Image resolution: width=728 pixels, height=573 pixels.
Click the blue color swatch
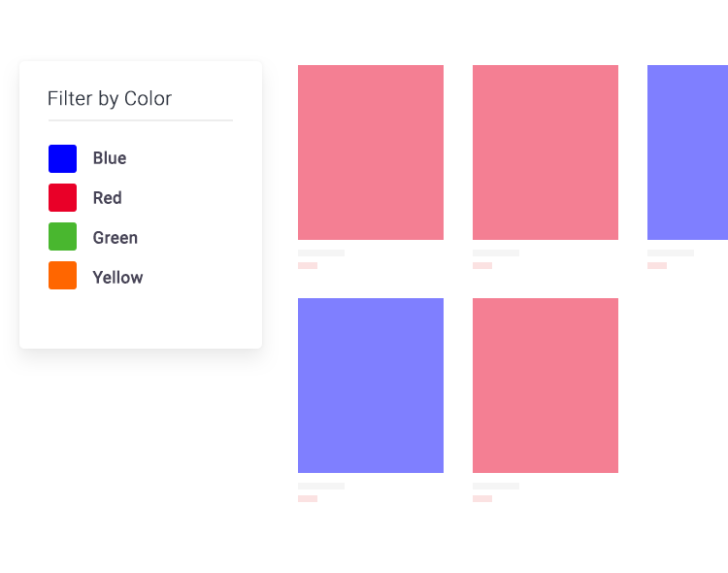click(x=62, y=158)
